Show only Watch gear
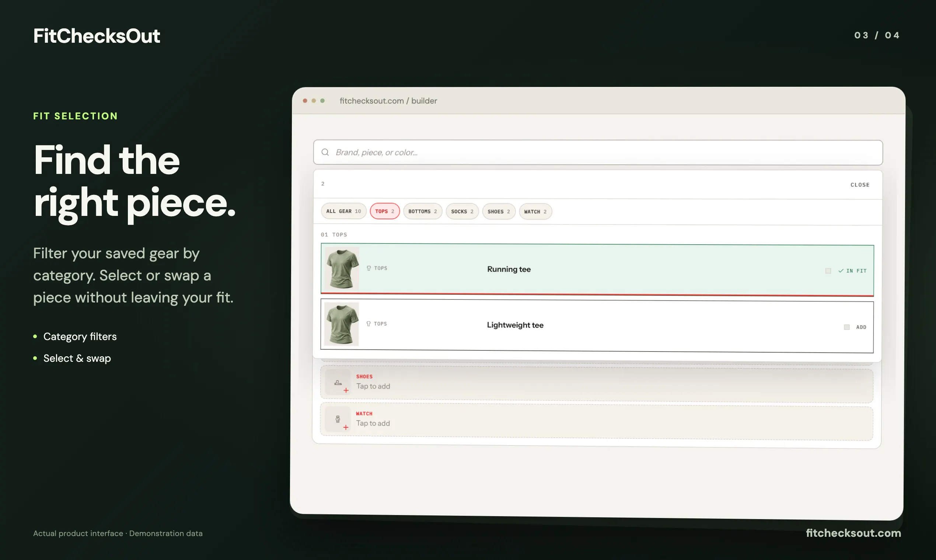936x560 pixels. click(535, 212)
